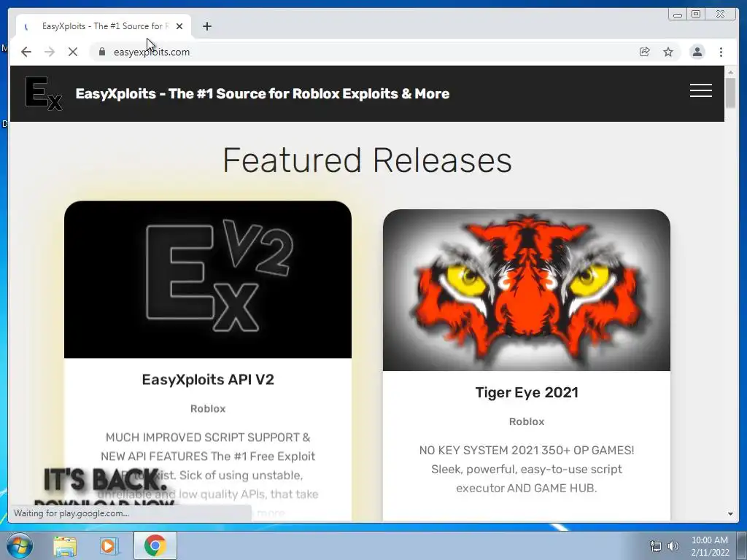This screenshot has width=747, height=560.
Task: Click the Chrome taskbar icon
Action: point(155,545)
